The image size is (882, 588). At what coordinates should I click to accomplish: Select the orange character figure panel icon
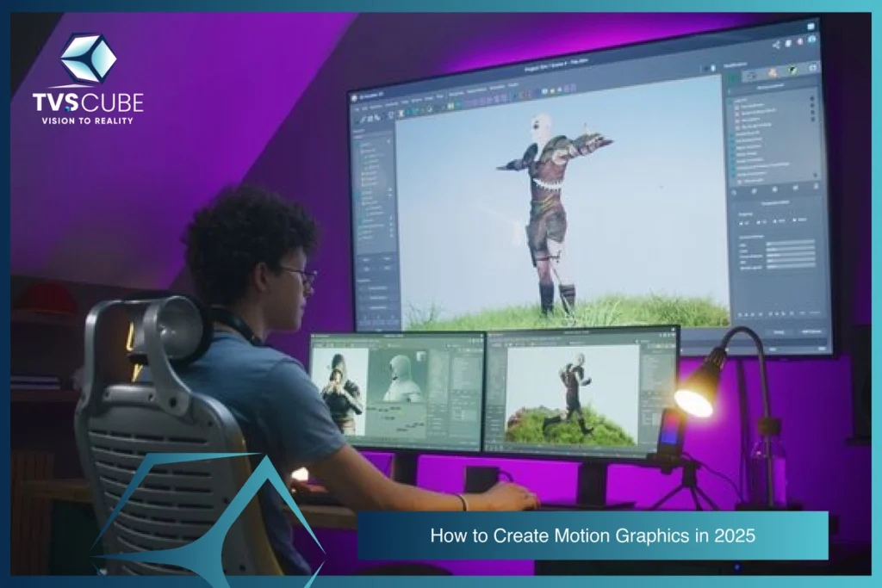click(773, 72)
